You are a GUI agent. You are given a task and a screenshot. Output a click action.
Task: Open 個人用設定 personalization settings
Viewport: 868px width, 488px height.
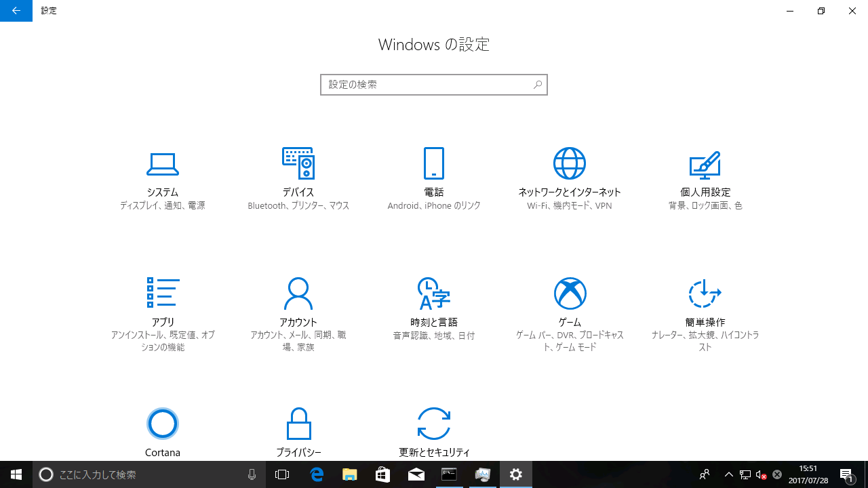pyautogui.click(x=705, y=179)
